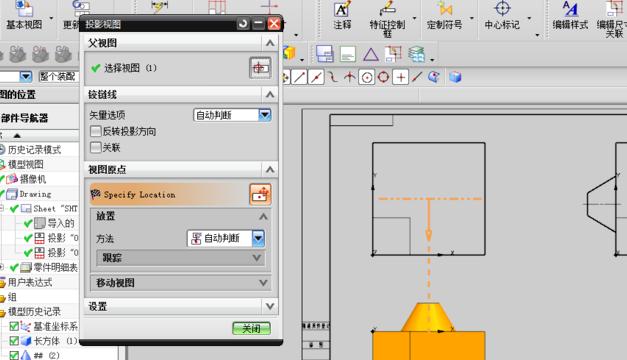
Task: Enable the end point snap icon
Action: pyautogui.click(x=300, y=77)
